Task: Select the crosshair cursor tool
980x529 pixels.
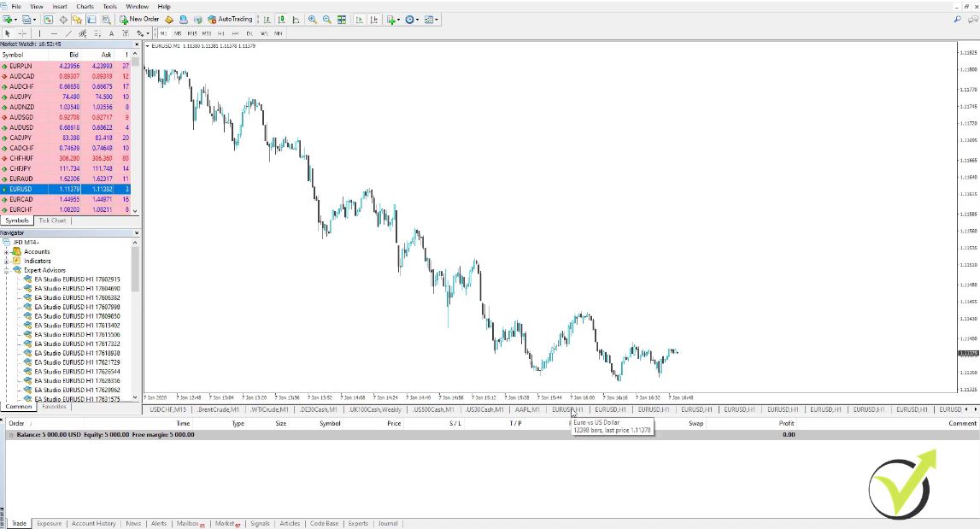Action: [22, 33]
